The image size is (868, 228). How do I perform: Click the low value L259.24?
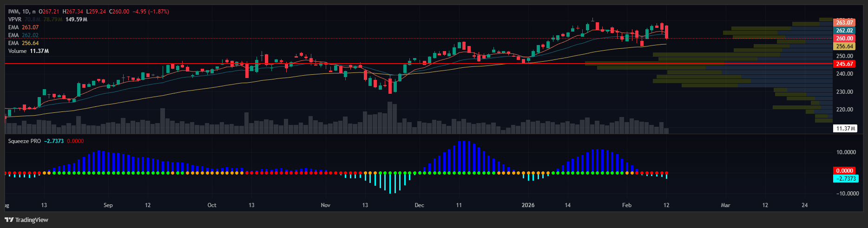point(96,12)
